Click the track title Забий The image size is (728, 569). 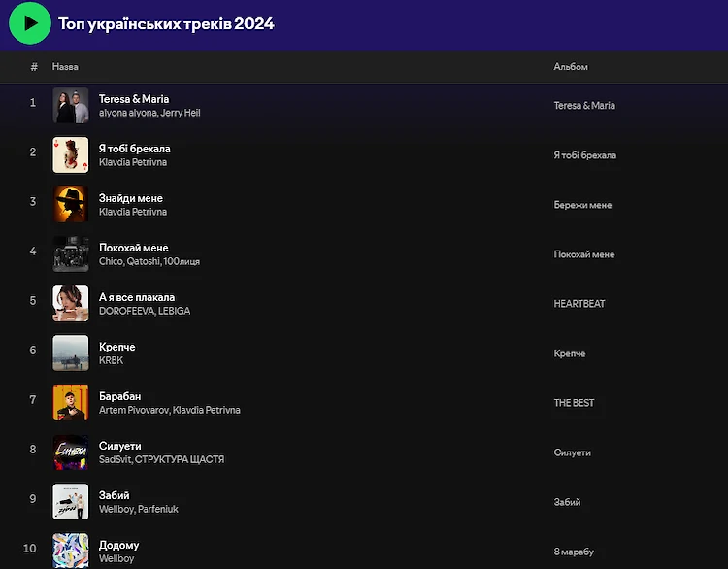pos(115,495)
